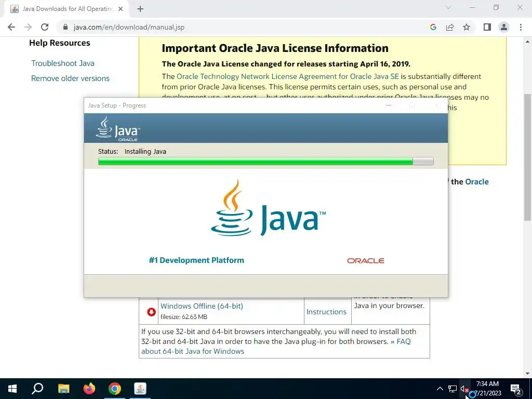Viewport: 532px width, 399px height.
Task: Click the scrollbar down arrow
Action: (x=527, y=374)
